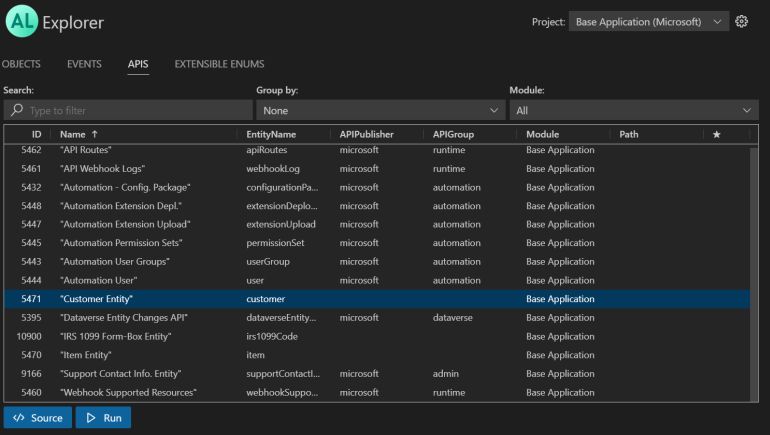
Task: Click the Run button
Action: (103, 417)
